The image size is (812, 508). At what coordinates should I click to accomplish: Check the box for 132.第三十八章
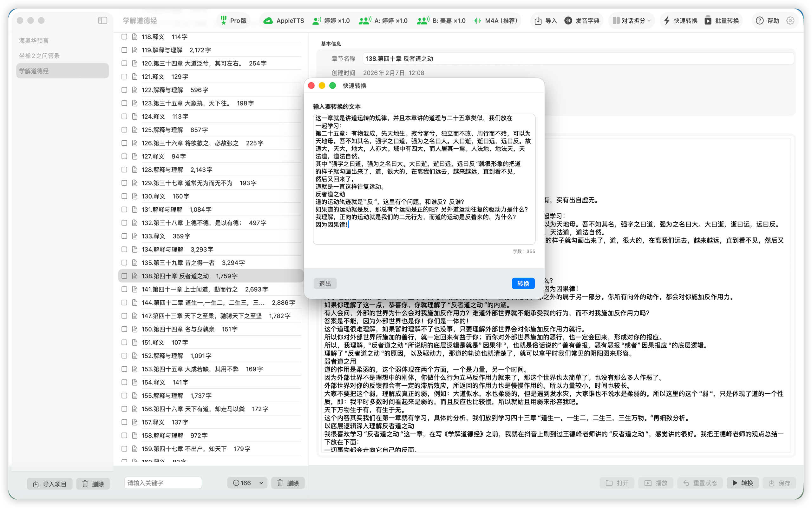tap(124, 223)
